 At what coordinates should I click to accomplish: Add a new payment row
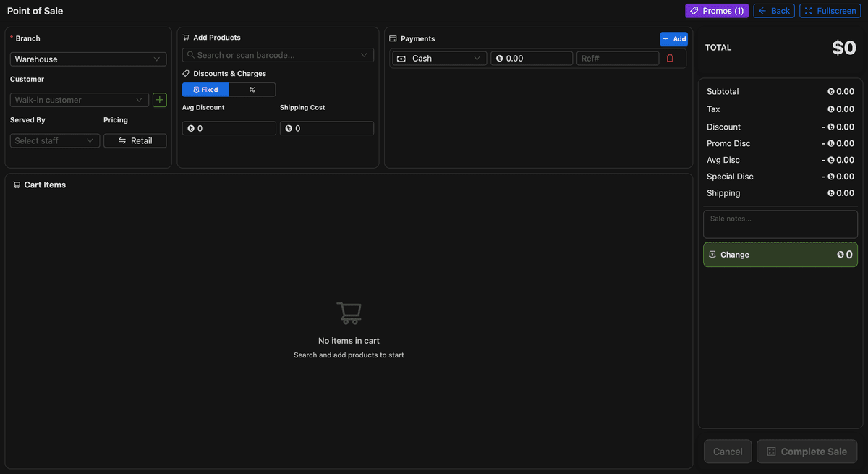[673, 39]
